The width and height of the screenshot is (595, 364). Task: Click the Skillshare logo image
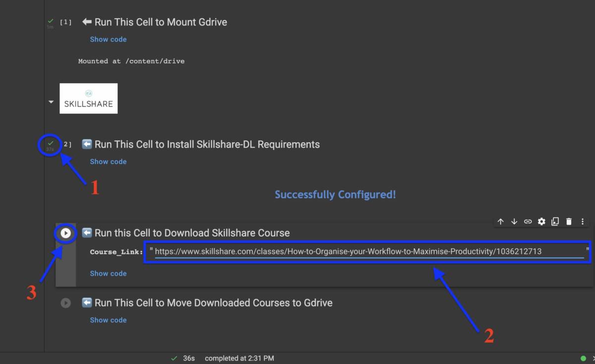click(89, 98)
